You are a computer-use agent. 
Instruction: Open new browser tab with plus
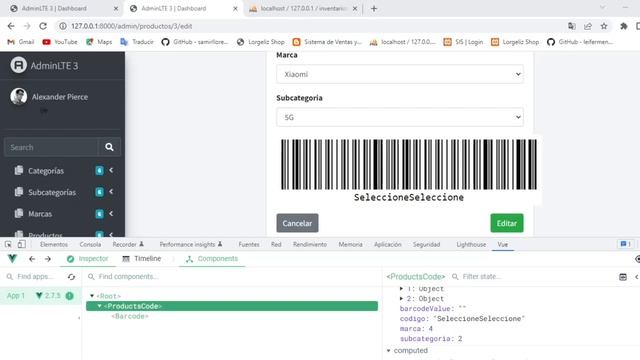[374, 9]
